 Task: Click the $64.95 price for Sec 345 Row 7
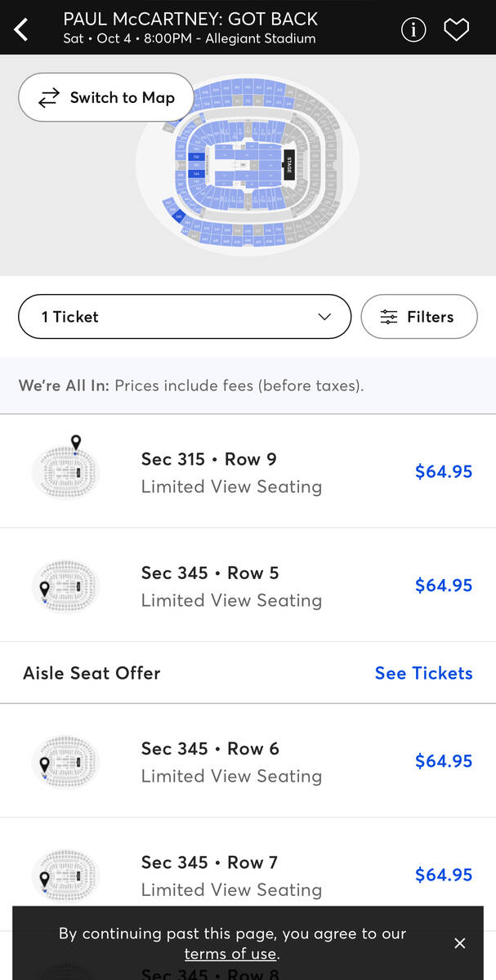coord(443,875)
